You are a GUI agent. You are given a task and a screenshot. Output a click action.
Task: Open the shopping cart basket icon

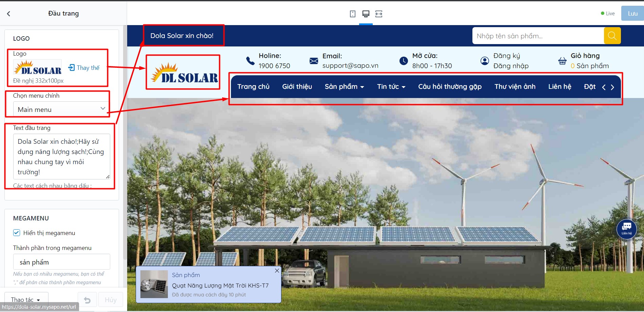(562, 61)
